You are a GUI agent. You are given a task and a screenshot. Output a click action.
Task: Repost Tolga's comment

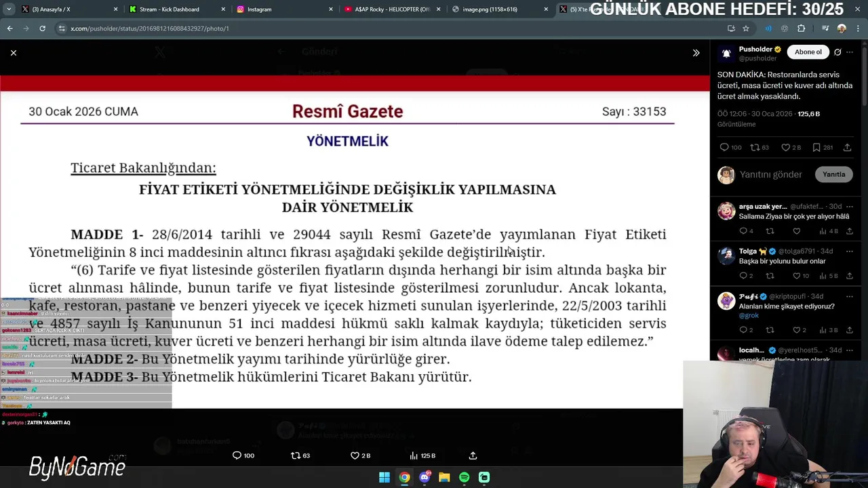770,276
